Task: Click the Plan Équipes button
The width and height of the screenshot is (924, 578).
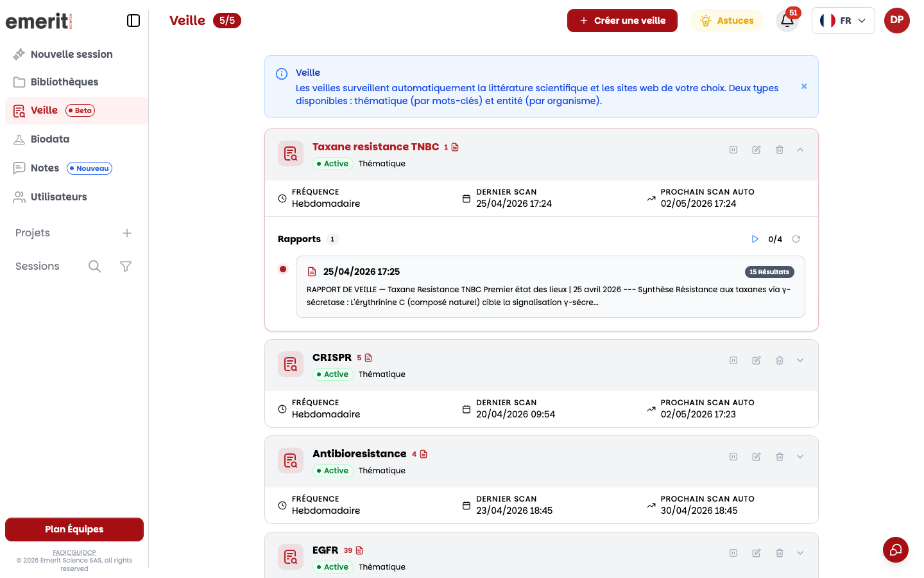Action: coord(74,529)
